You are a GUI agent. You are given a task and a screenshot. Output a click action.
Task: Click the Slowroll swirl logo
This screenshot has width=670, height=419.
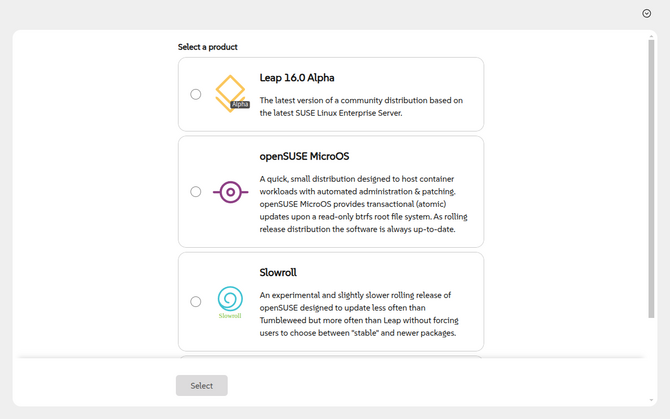pos(230,298)
